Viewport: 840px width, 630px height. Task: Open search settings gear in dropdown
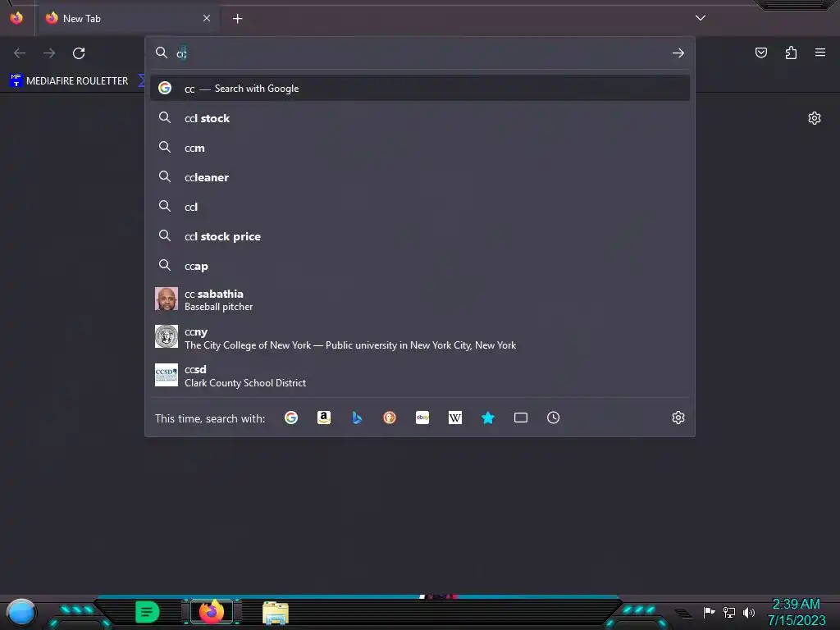(678, 418)
